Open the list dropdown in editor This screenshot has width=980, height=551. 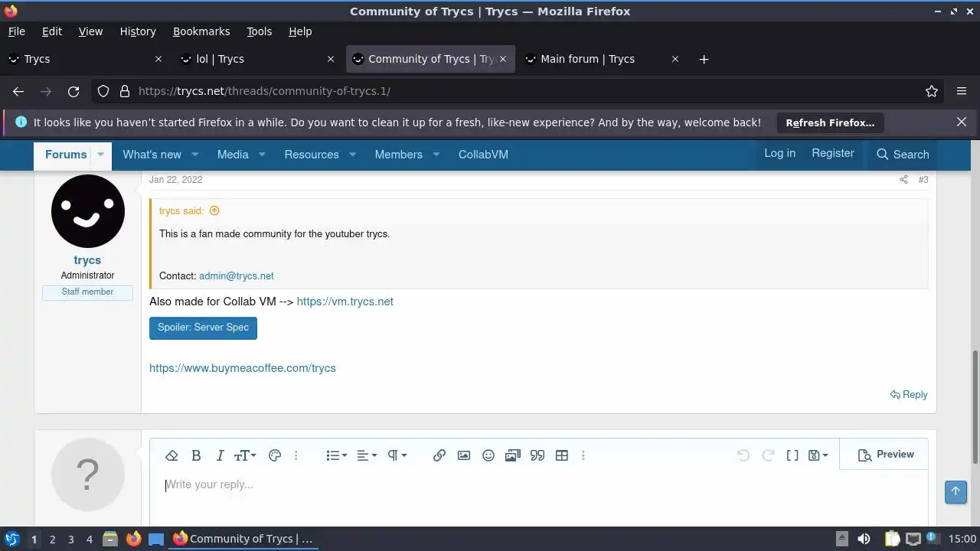click(337, 455)
